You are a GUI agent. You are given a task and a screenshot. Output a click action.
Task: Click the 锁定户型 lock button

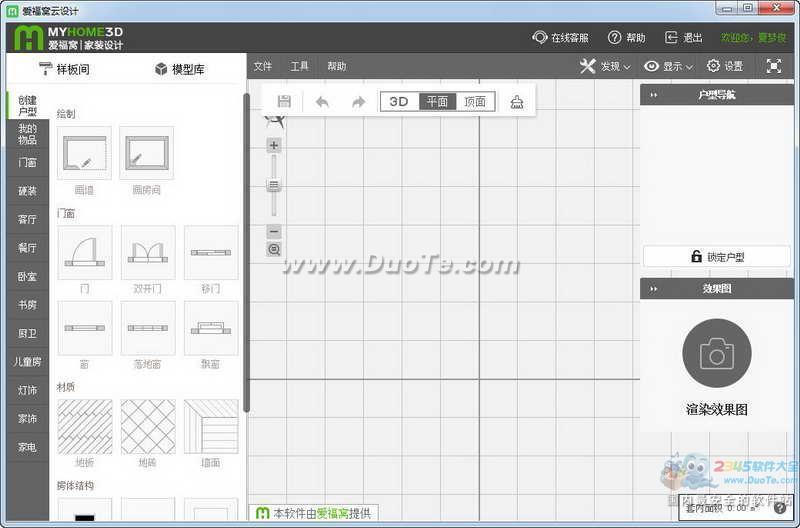(x=717, y=257)
